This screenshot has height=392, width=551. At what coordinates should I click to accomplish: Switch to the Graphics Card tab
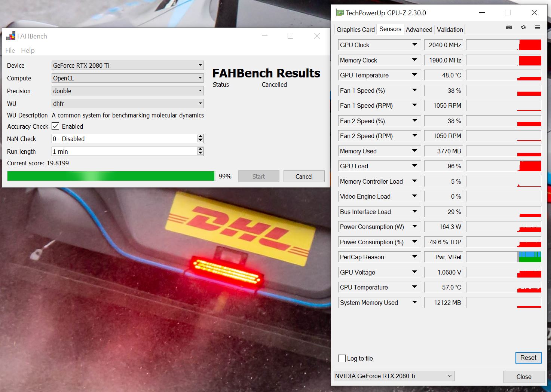click(355, 30)
